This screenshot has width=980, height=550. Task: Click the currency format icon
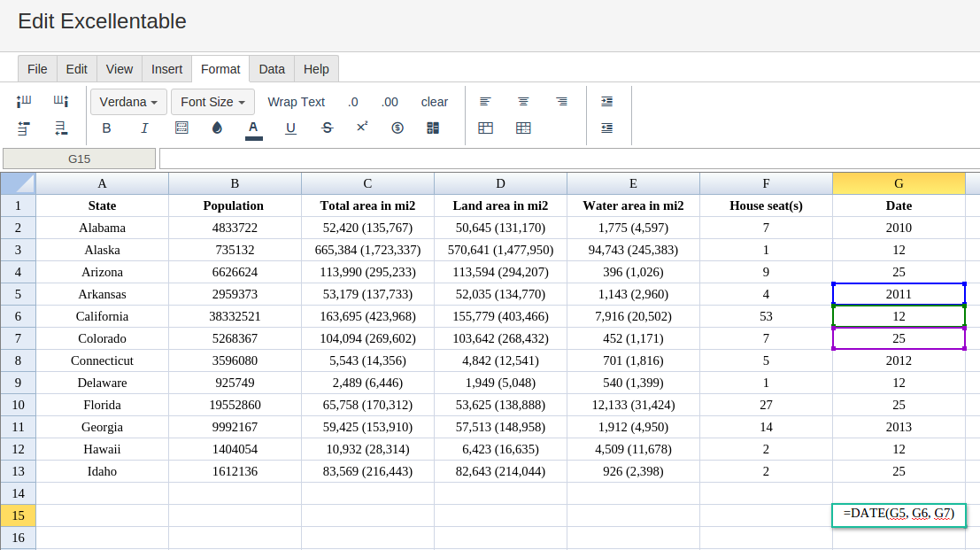pos(397,128)
